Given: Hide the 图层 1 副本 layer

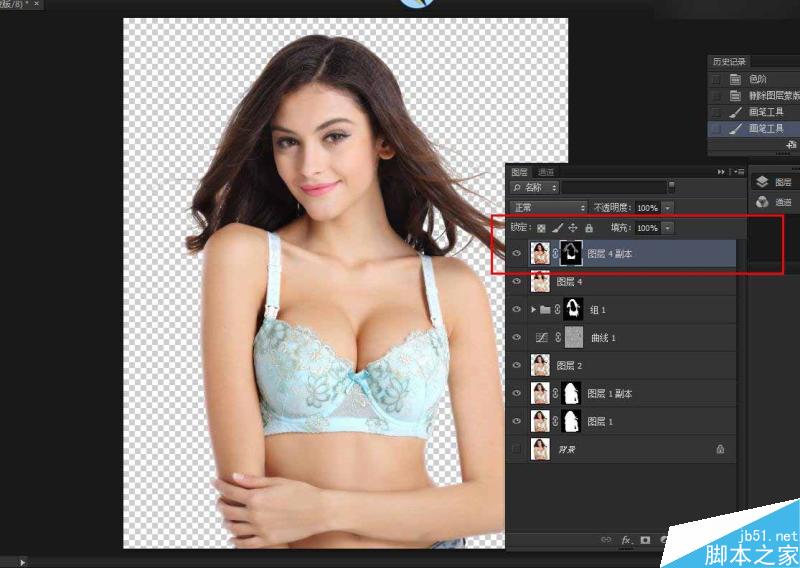Looking at the screenshot, I should [517, 393].
